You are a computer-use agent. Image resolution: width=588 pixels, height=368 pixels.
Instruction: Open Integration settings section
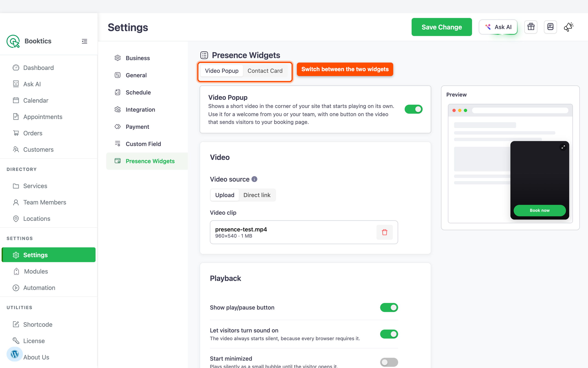(147, 109)
